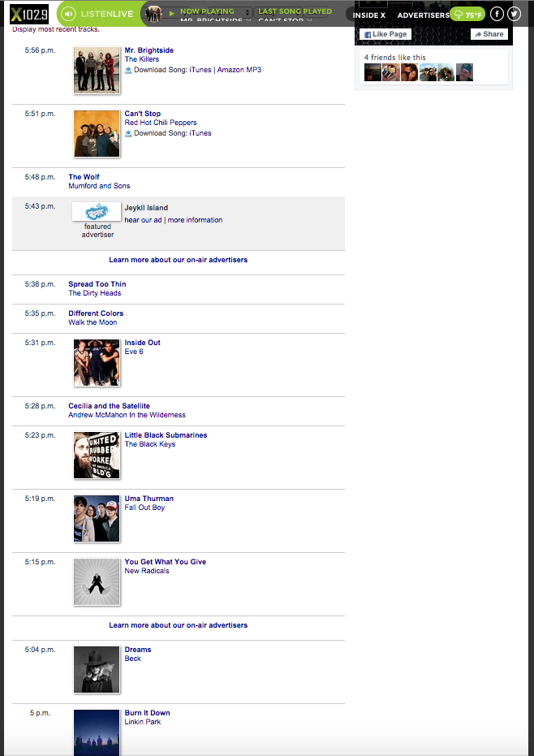534x756 pixels.
Task: Open the station's Facebook icon in header
Action: (x=497, y=14)
